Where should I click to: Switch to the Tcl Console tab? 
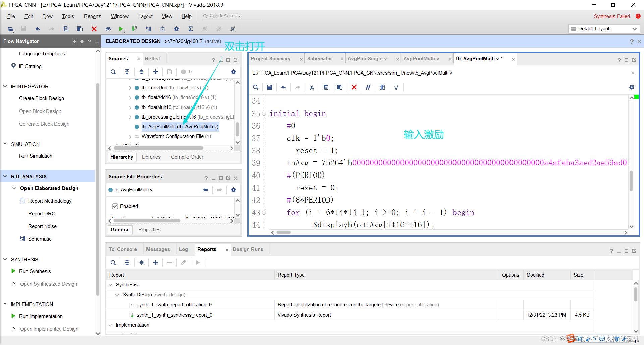tap(123, 249)
